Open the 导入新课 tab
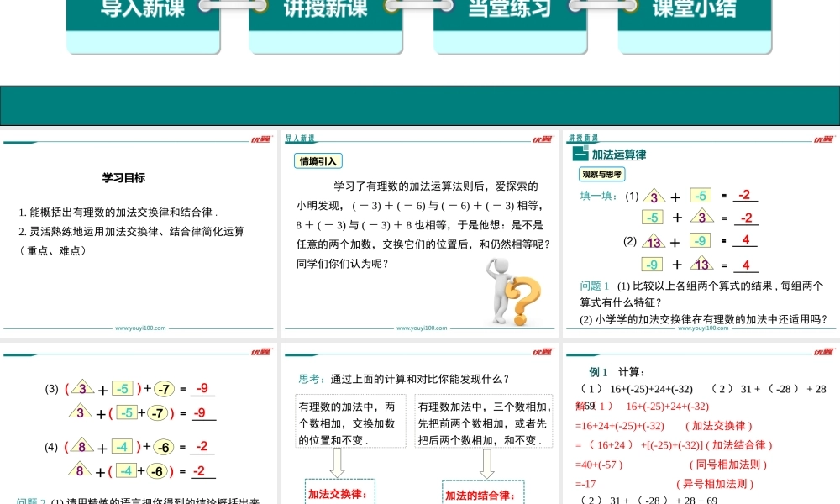Viewport: 840px width, 504px height. 143,17
